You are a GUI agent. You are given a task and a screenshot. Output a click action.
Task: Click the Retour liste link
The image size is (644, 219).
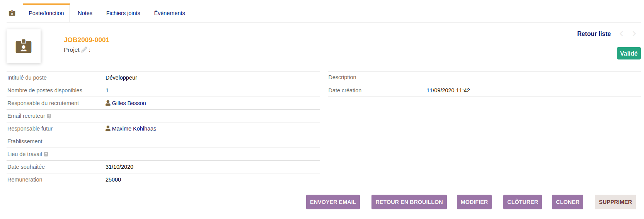(x=594, y=34)
